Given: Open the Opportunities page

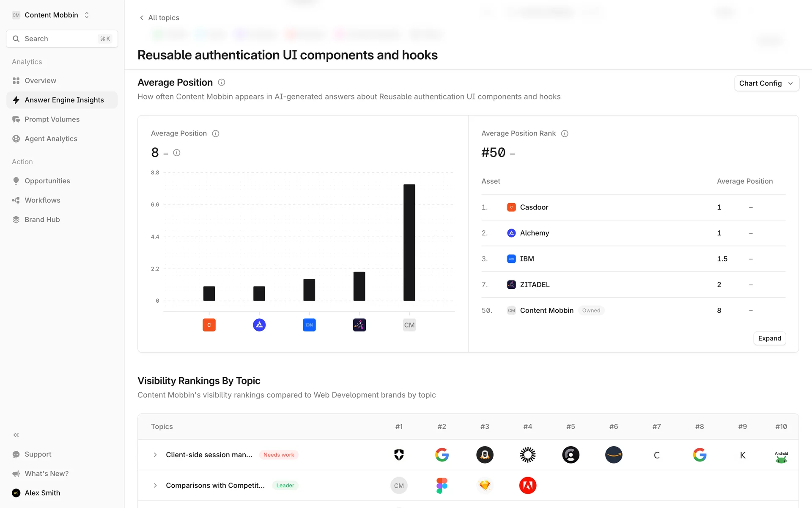Looking at the screenshot, I should point(47,181).
